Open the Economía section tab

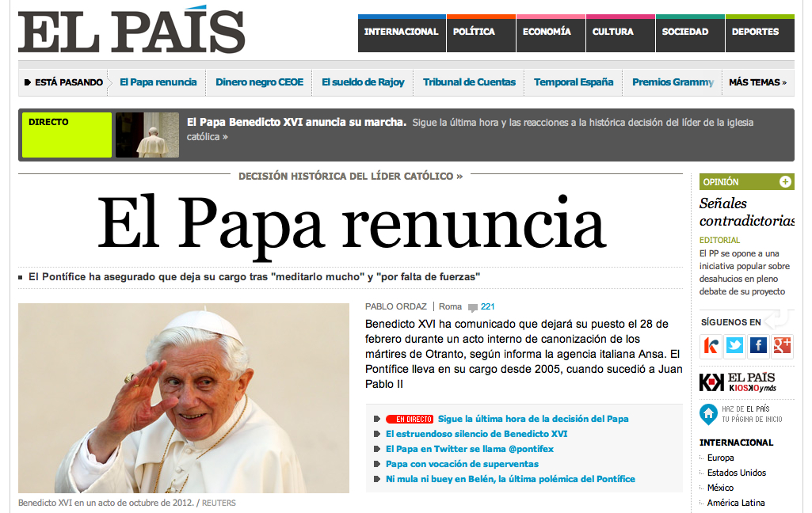click(x=551, y=34)
